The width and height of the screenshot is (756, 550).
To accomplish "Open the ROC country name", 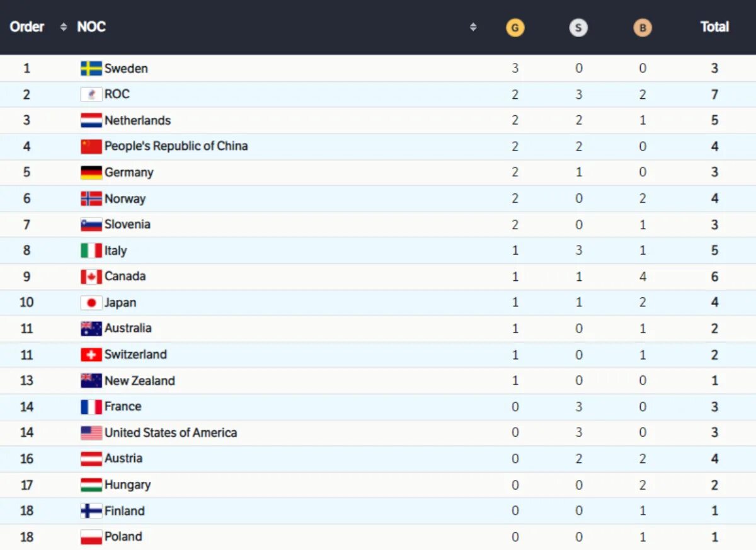I will click(x=117, y=94).
